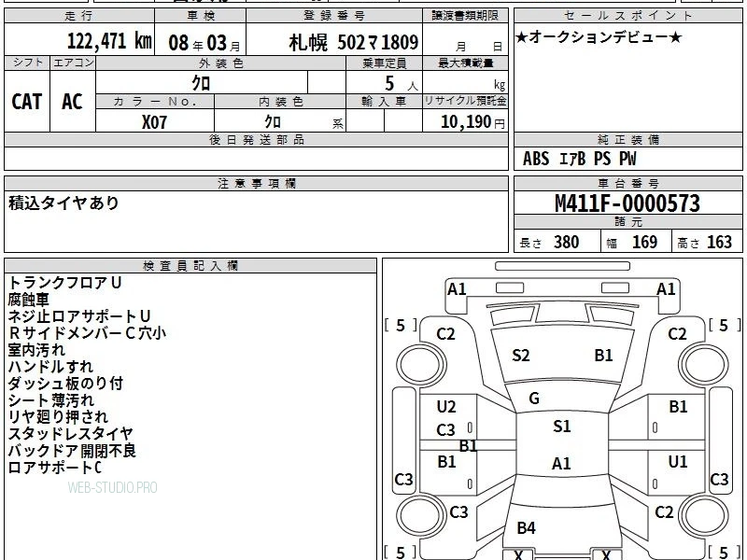
Task: Click the 車台番号 header
Action: pyautogui.click(x=628, y=183)
